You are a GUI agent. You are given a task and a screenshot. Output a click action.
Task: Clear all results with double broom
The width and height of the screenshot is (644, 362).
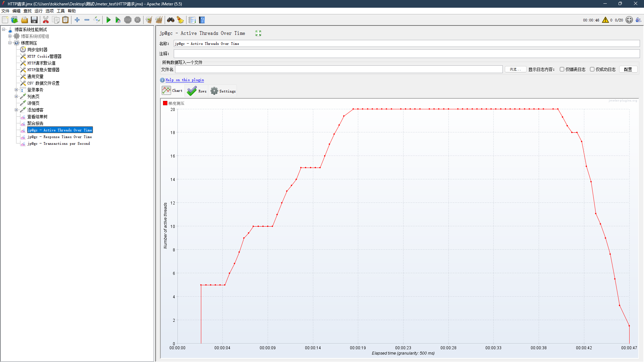pos(159,20)
